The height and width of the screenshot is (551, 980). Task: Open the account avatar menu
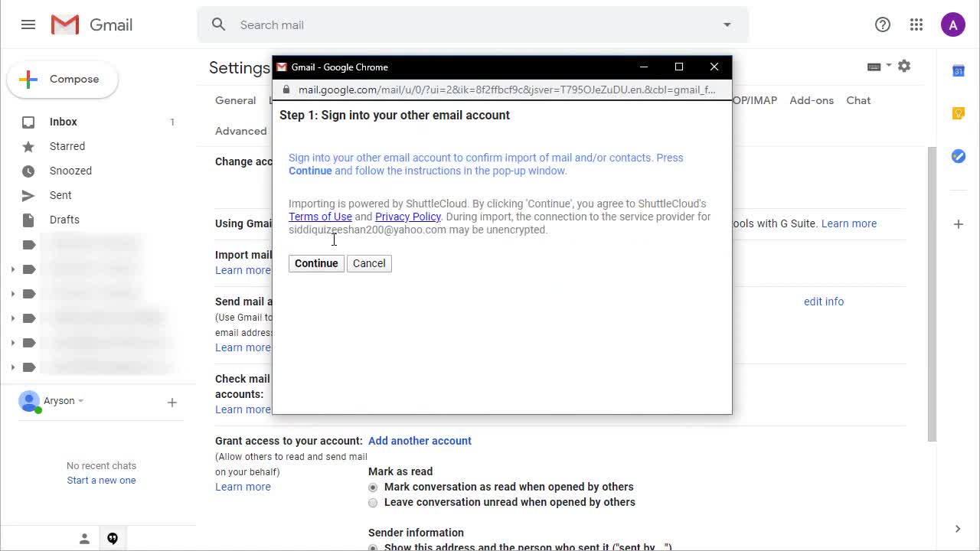tap(952, 24)
